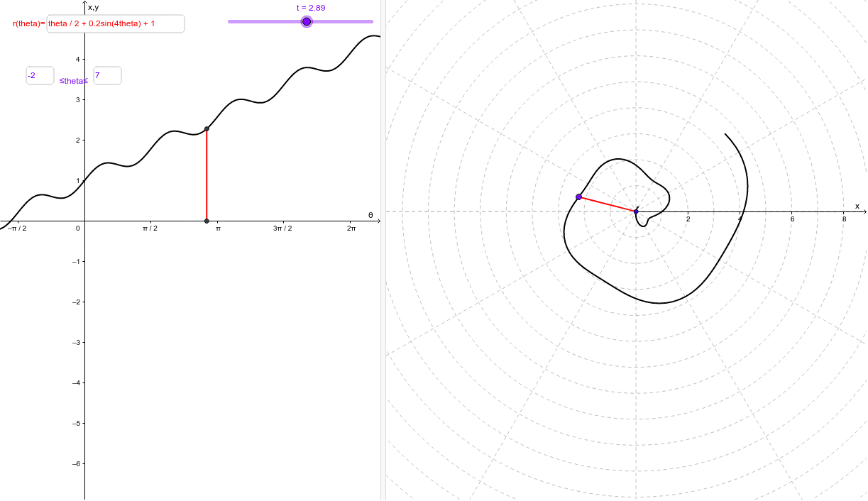Screen dimensions: 868x501
Task: Click the slider track right of the handle
Action: tap(343, 22)
